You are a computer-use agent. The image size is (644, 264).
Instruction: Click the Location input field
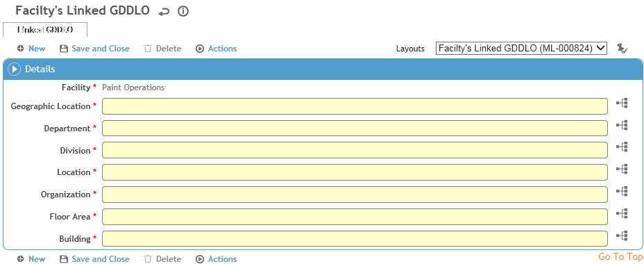355,172
